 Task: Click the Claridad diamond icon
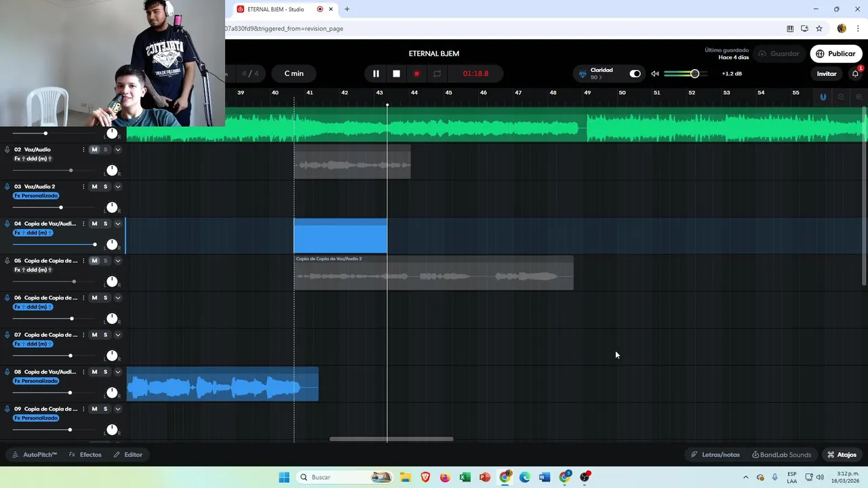coord(583,73)
